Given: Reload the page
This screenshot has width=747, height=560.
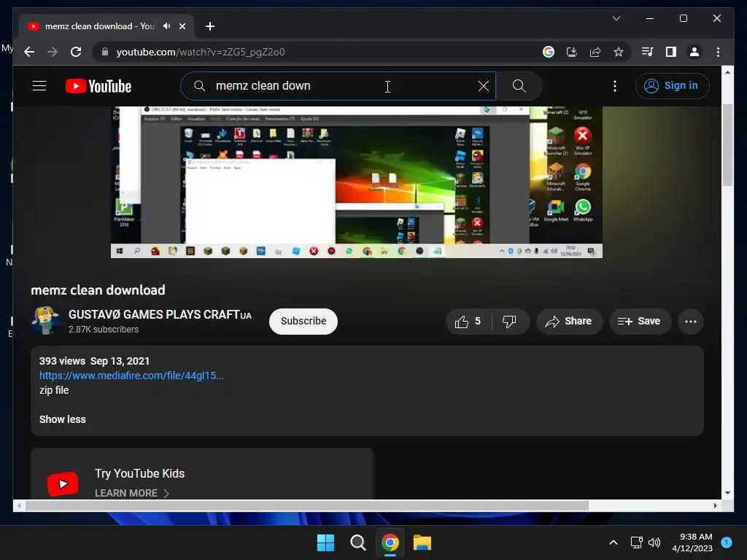Looking at the screenshot, I should click(x=76, y=52).
